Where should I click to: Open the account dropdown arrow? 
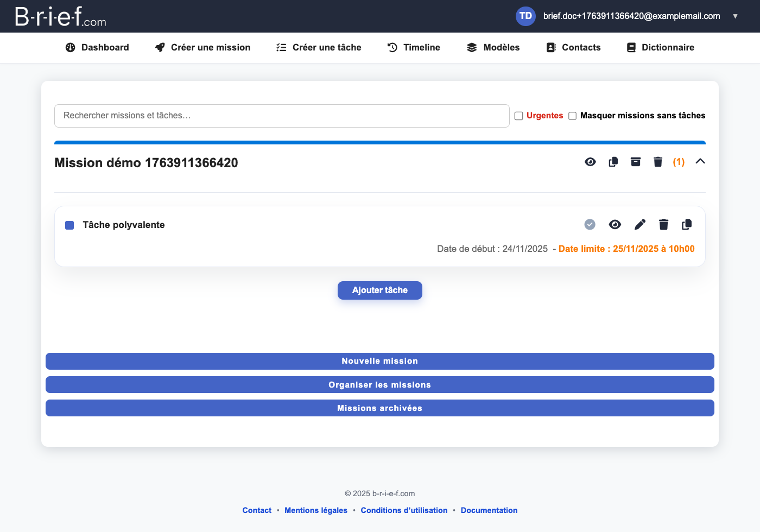point(735,16)
